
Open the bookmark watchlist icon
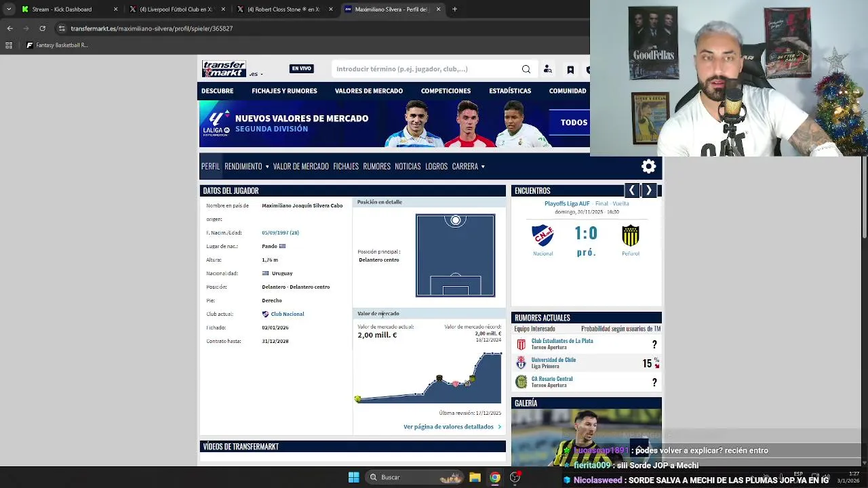(570, 69)
